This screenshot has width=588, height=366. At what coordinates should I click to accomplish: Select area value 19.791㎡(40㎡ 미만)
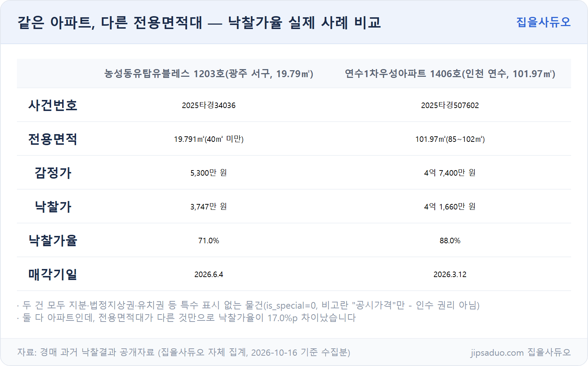[209, 139]
